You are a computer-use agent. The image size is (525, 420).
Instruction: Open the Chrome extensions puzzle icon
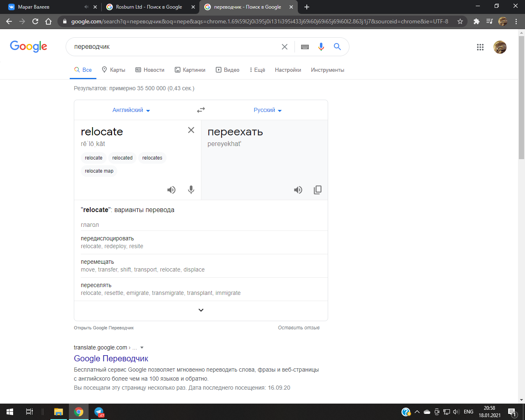[x=477, y=21]
